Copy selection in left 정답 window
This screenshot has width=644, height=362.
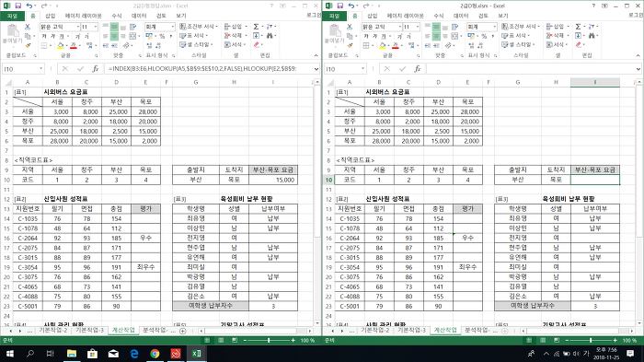pos(28,36)
